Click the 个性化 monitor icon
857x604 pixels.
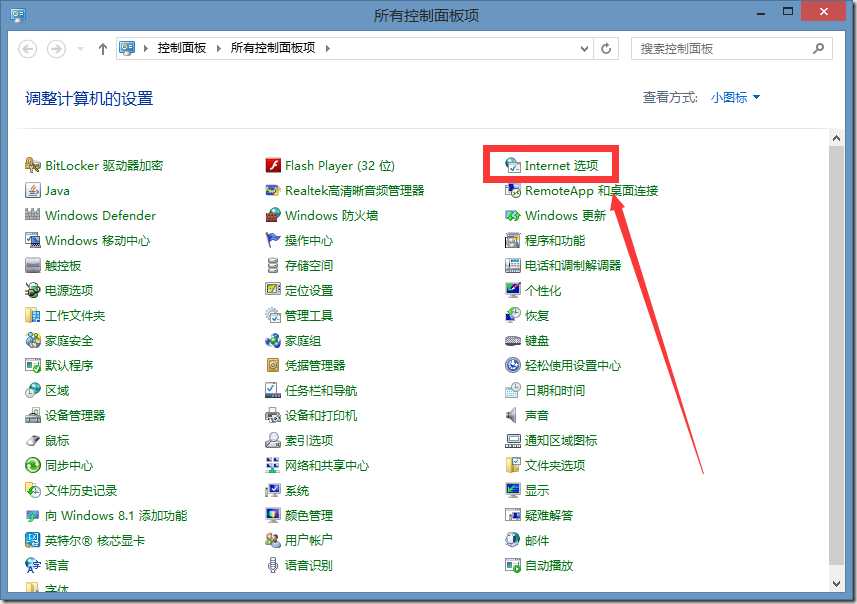tap(513, 290)
